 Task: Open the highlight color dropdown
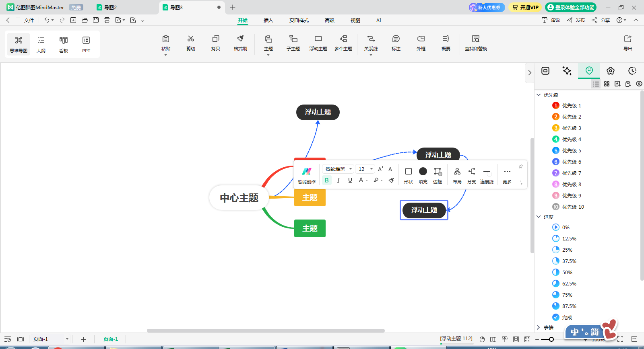pyautogui.click(x=382, y=180)
